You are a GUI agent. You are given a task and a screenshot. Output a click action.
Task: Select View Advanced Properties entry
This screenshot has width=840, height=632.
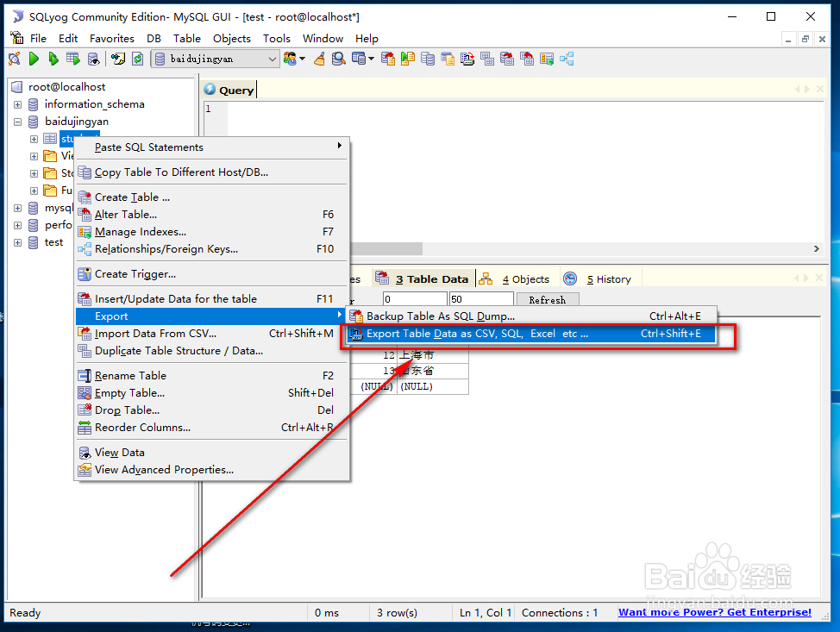point(211,469)
